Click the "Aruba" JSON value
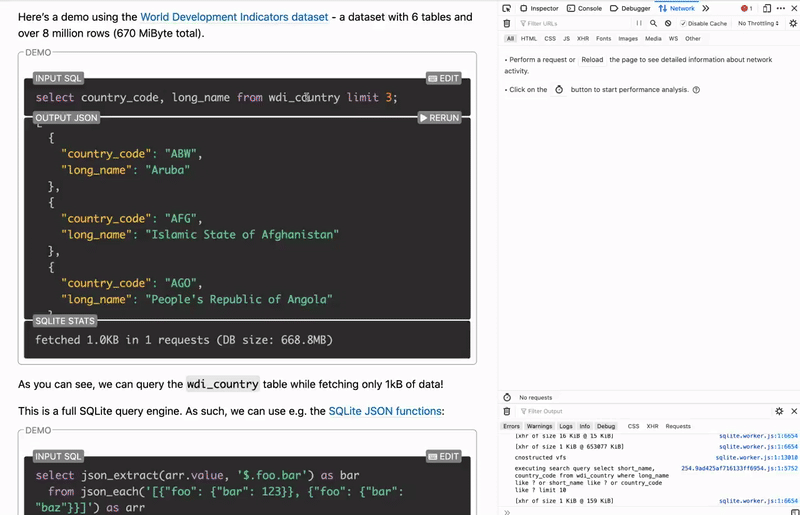 click(x=168, y=170)
